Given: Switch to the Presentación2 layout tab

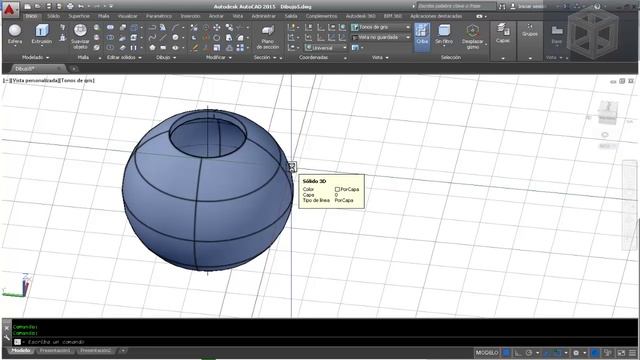Looking at the screenshot, I should 95,351.
